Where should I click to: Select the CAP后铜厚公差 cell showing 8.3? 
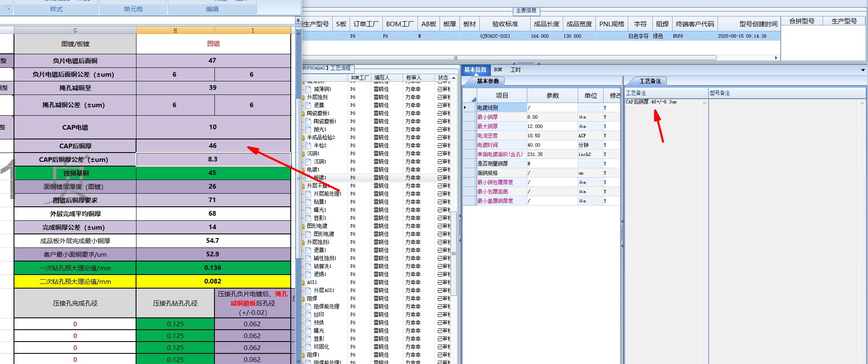[213, 159]
